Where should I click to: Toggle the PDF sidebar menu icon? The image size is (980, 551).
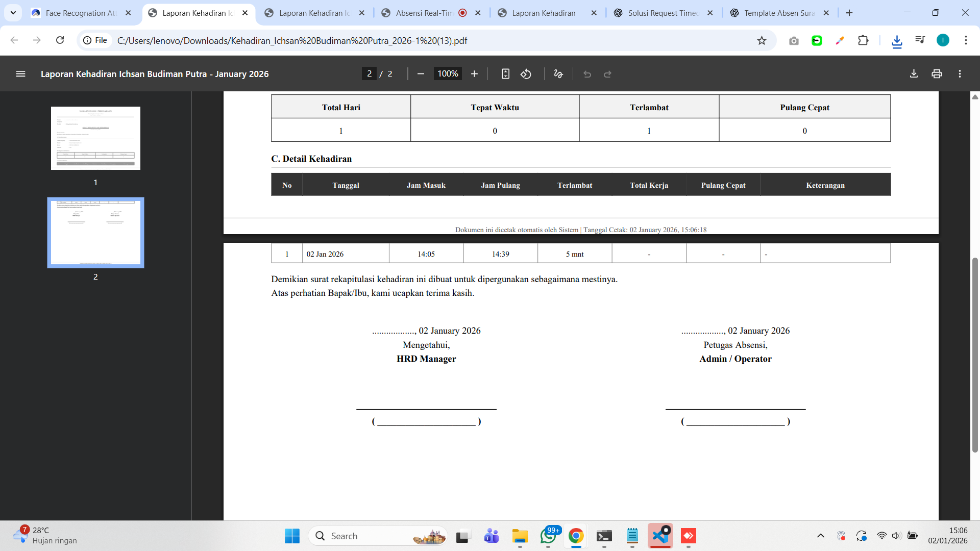point(20,74)
